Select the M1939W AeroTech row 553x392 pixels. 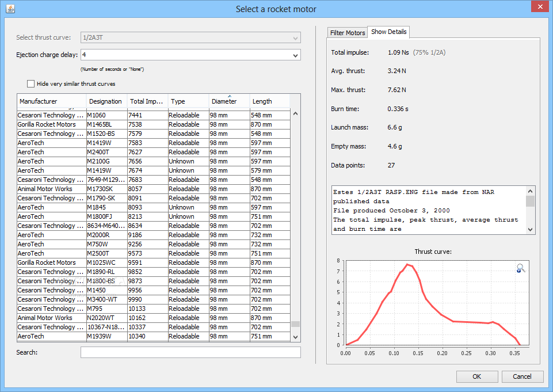click(154, 336)
